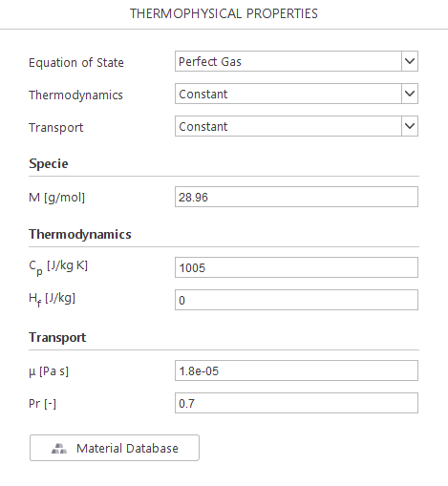Click the bold Thermodynamics section heading
This screenshot has width=448, height=486.
(80, 235)
